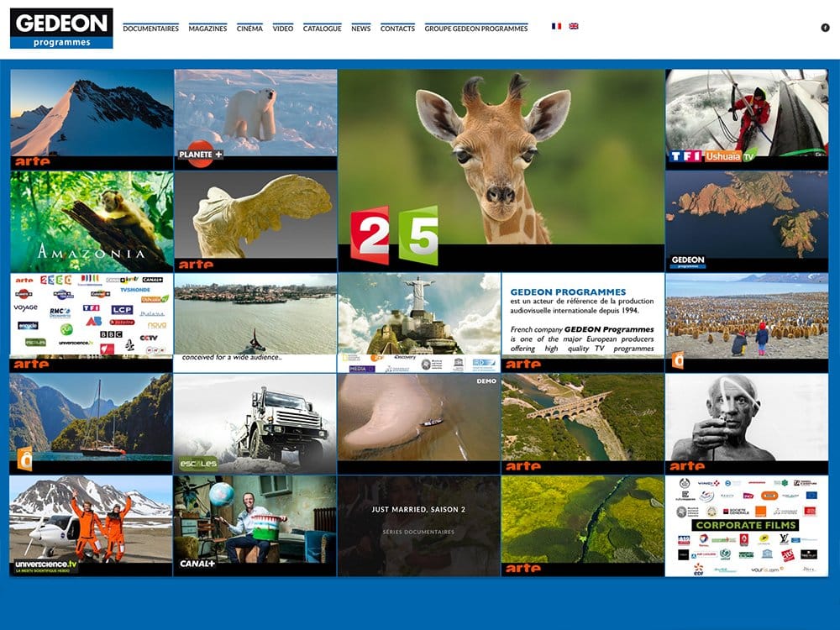Open the Video menu item
The width and height of the screenshot is (840, 630).
tap(283, 29)
